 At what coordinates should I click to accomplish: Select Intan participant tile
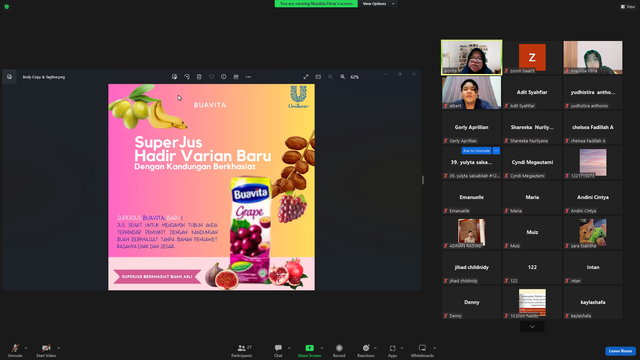(x=593, y=267)
